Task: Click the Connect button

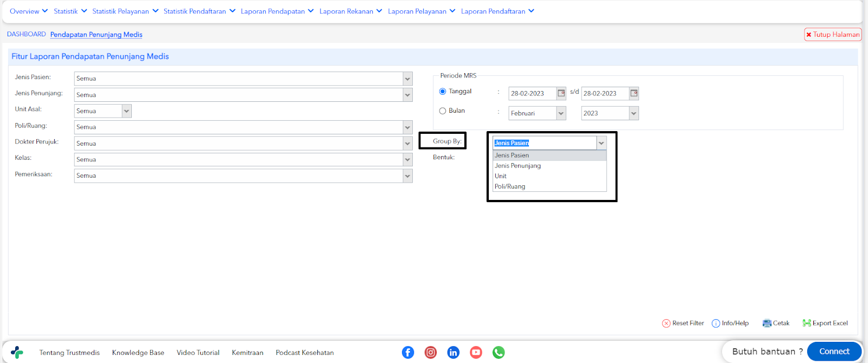Action: tap(834, 351)
